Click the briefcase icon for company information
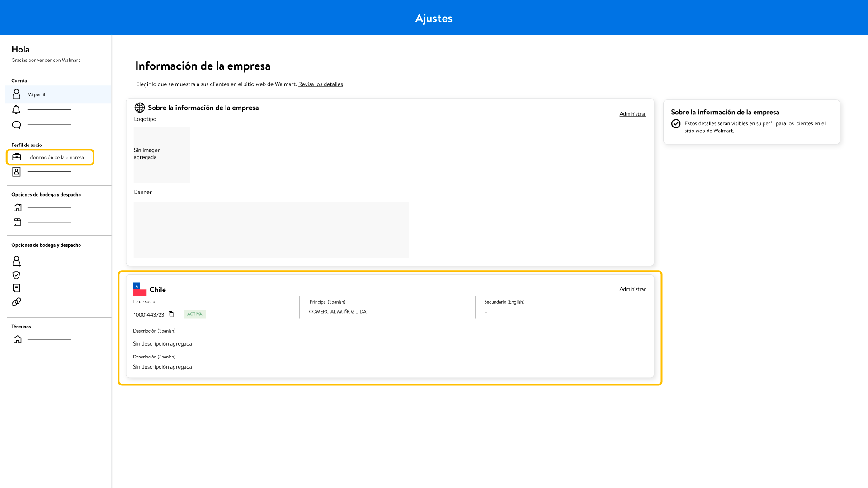This screenshot has height=488, width=868. pyautogui.click(x=17, y=157)
